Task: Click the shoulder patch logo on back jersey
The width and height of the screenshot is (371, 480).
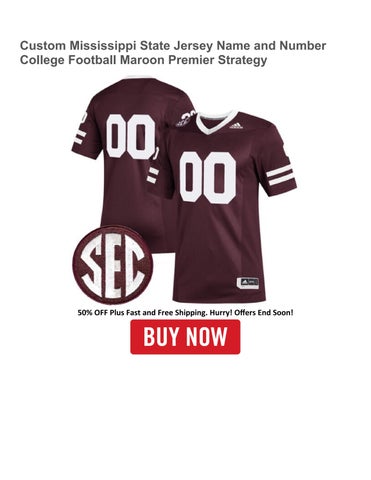Action: 185,119
